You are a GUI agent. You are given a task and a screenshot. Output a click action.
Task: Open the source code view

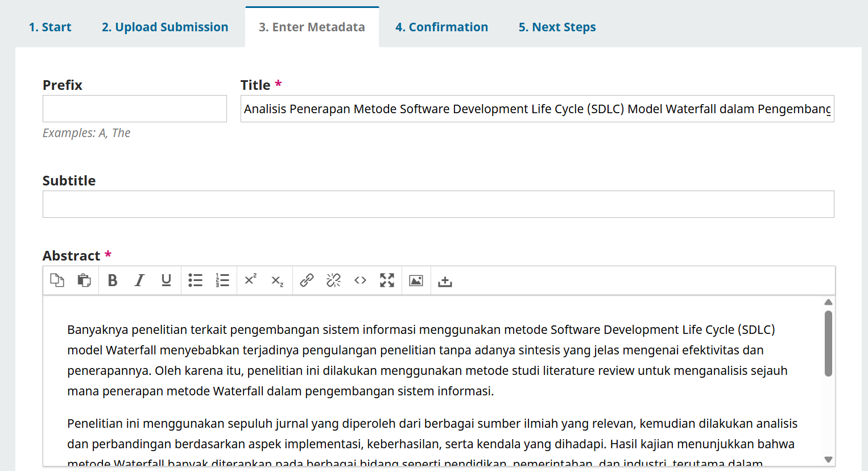point(360,280)
